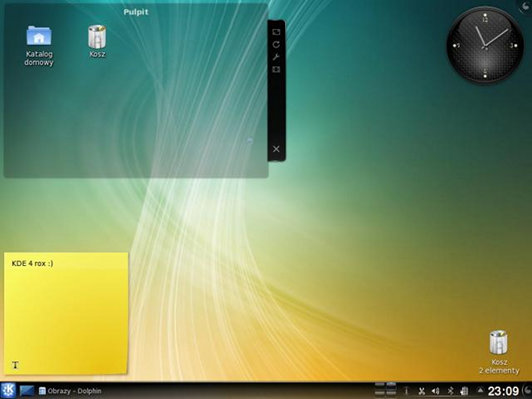Click the sticky note text KDE 4 rox
This screenshot has width=532, height=399.
pyautogui.click(x=32, y=263)
